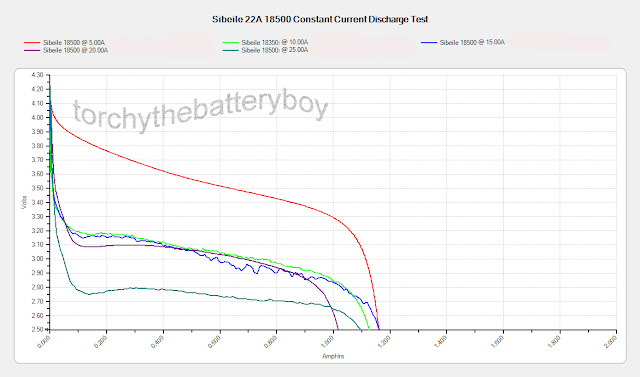640x377 pixels.
Task: Select the legend entry 'Sibeile 18500 @ 5.00A'
Action: point(74,42)
